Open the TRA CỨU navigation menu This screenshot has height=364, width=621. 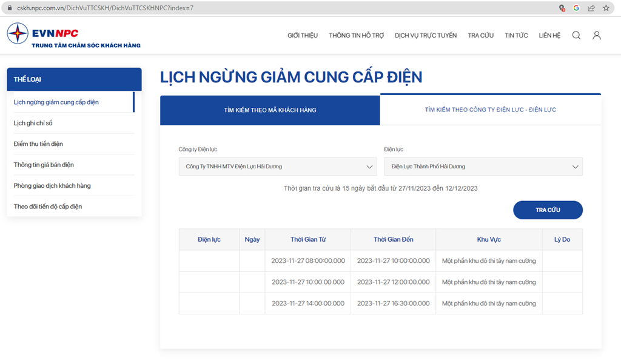(x=480, y=35)
